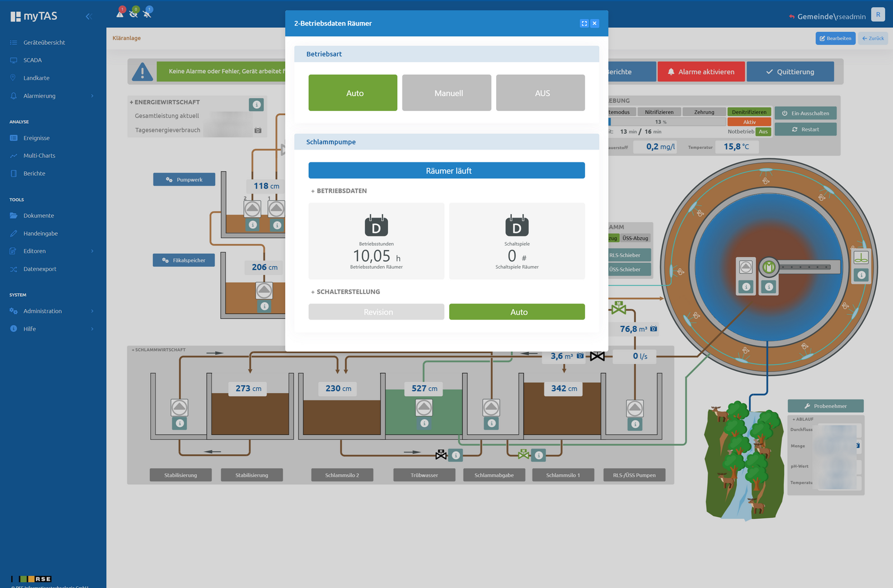This screenshot has height=588, width=893.
Task: Collapse the Ablauf section header
Action: click(803, 419)
